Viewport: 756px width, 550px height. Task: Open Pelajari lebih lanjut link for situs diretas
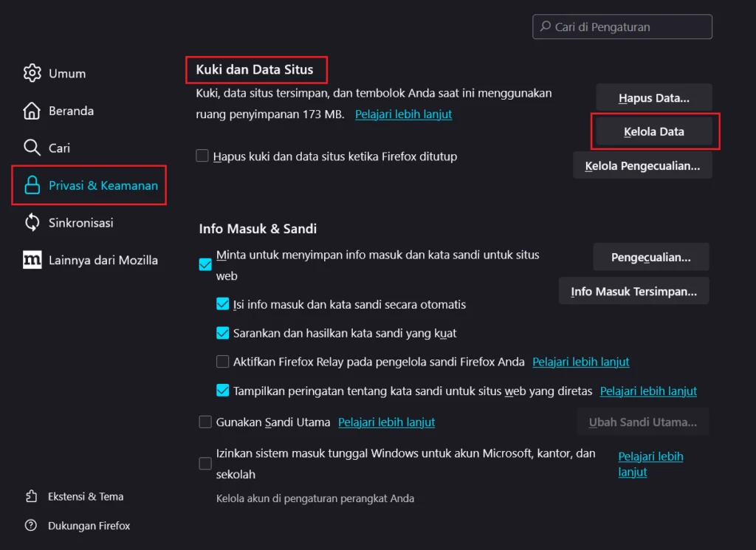click(x=648, y=391)
